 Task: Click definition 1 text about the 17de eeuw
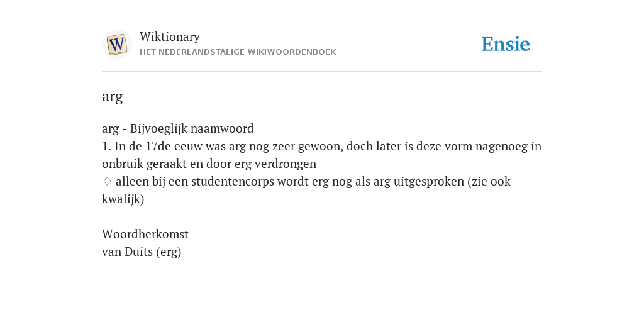tap(321, 155)
